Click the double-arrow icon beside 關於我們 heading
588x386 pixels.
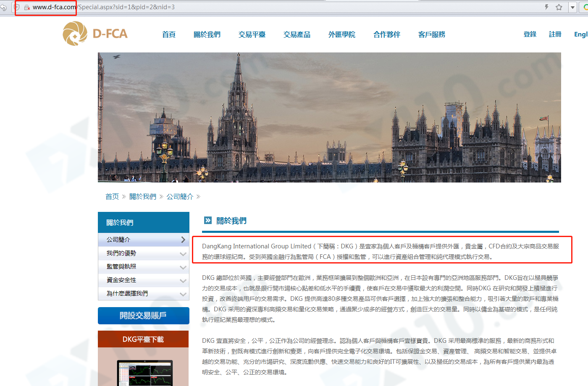click(208, 220)
